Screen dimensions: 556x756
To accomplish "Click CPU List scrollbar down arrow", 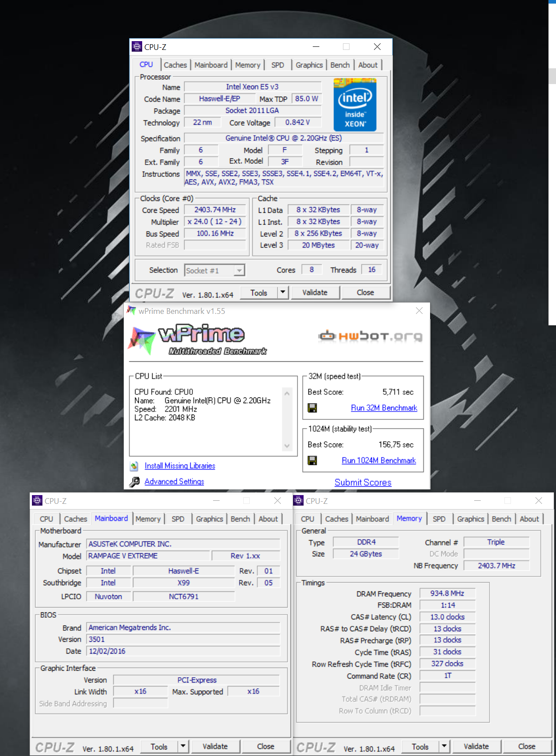I will [287, 446].
